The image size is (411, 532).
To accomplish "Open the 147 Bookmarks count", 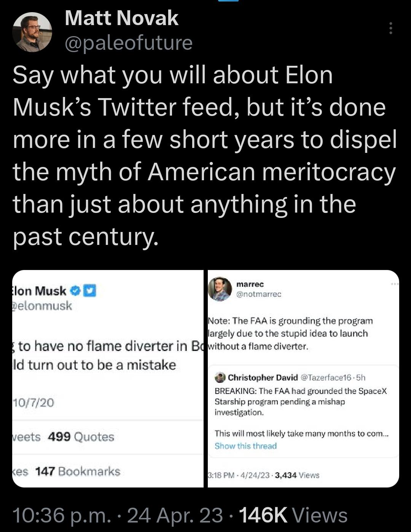I will click(77, 472).
